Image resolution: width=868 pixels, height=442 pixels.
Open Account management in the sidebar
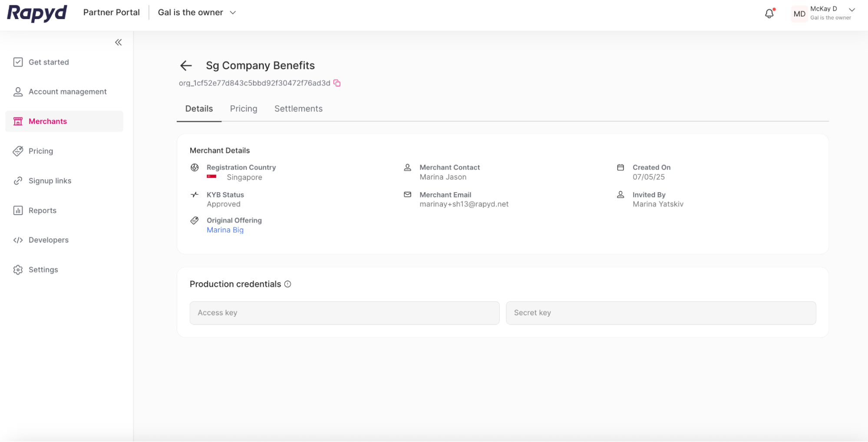pos(64,92)
